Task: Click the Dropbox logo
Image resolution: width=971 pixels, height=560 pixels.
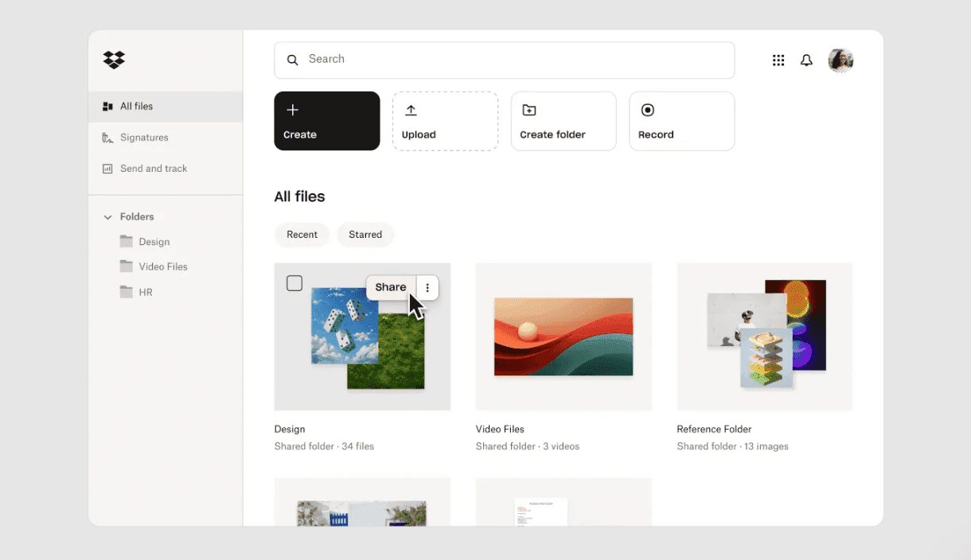Action: [x=114, y=60]
